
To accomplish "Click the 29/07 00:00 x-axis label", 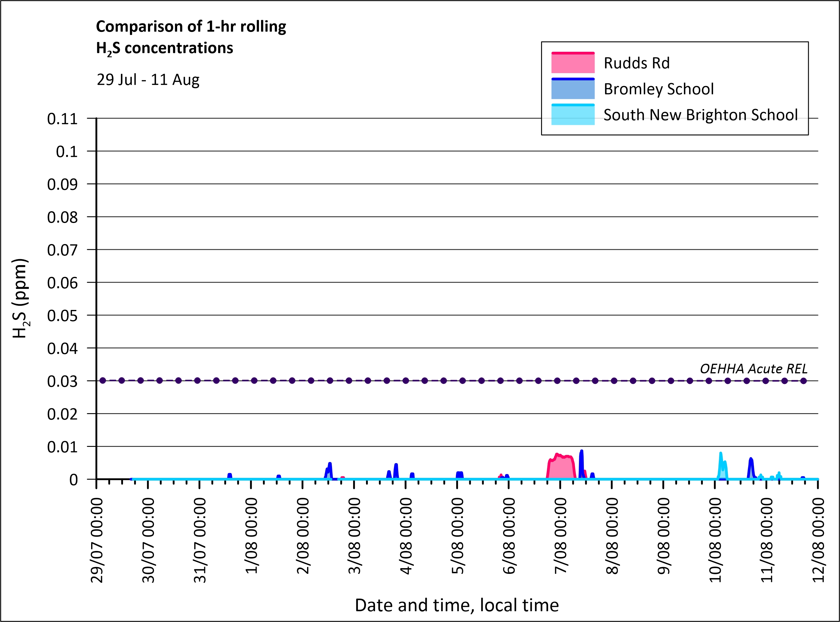I will point(97,540).
